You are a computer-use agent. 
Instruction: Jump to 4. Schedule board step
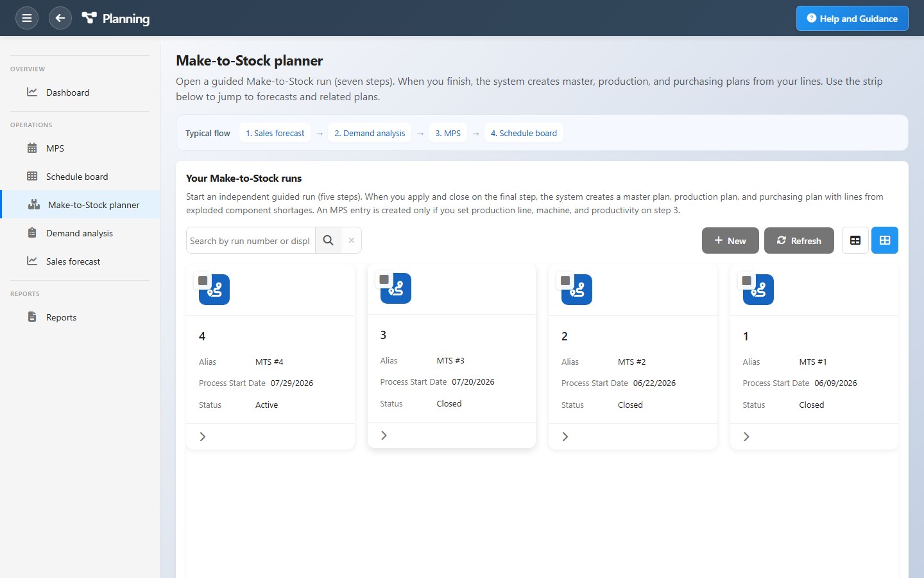click(x=524, y=133)
